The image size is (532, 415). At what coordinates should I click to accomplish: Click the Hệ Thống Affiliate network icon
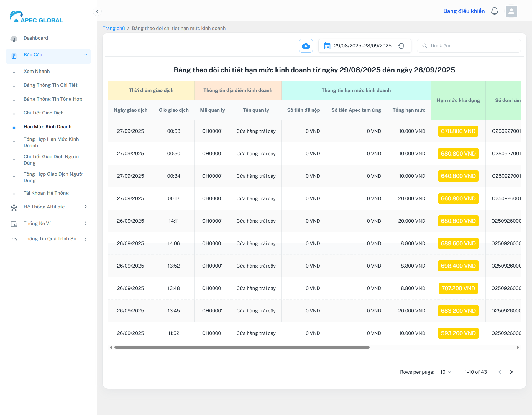[x=14, y=207]
